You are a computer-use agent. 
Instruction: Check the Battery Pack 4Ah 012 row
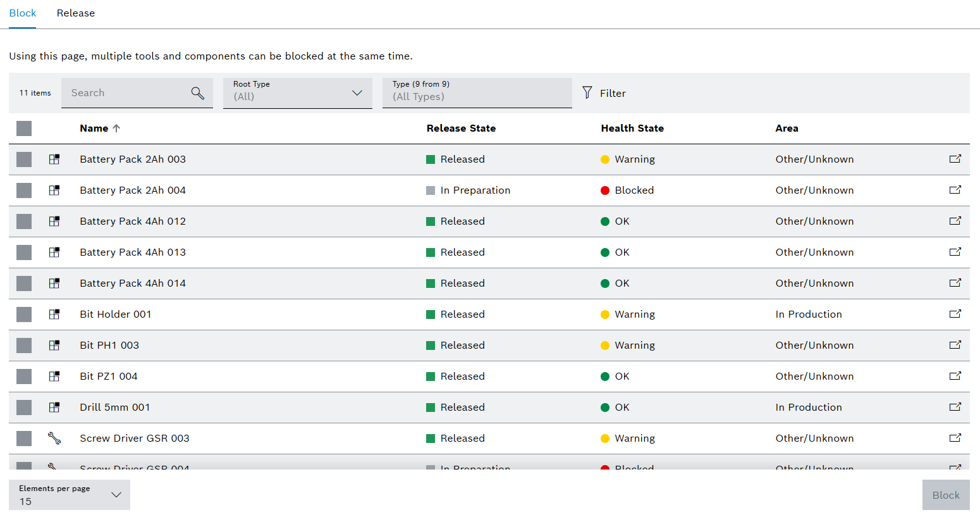tap(24, 221)
